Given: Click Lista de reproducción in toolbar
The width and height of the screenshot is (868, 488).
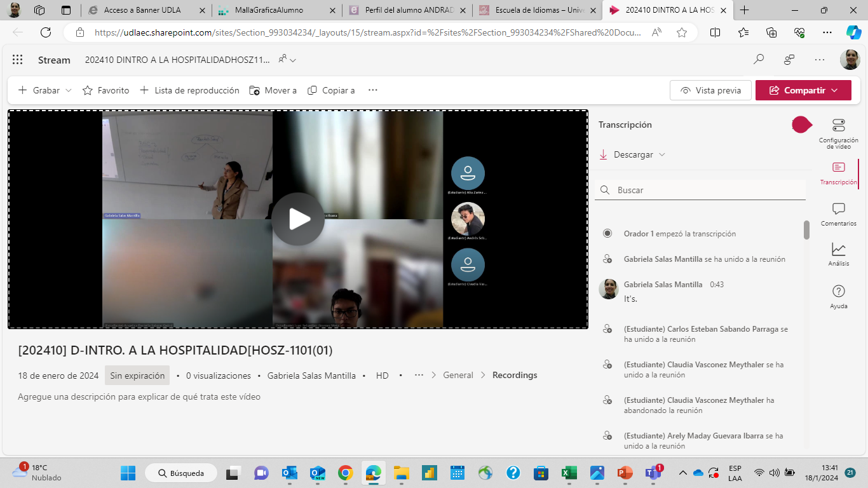Looking at the screenshot, I should click(189, 91).
